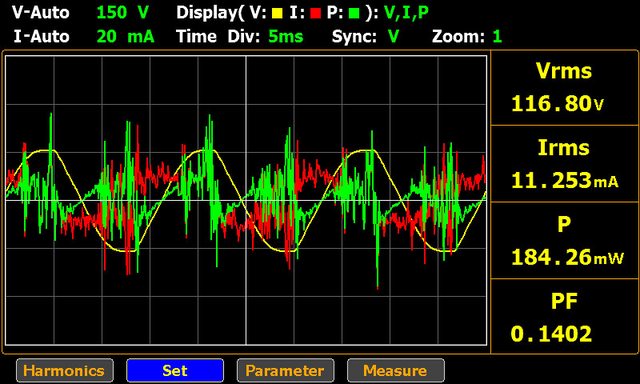Select the V,I,P display mode value

(x=406, y=13)
